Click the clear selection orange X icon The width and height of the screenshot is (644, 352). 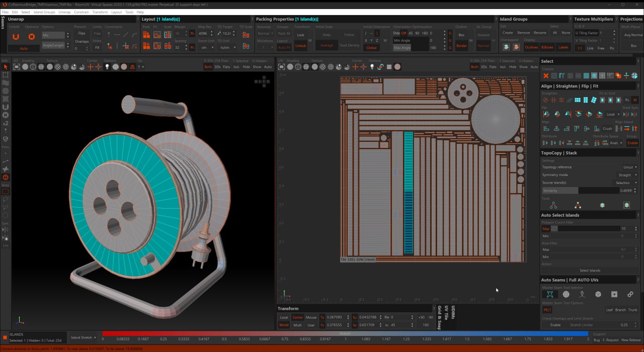[x=546, y=76]
